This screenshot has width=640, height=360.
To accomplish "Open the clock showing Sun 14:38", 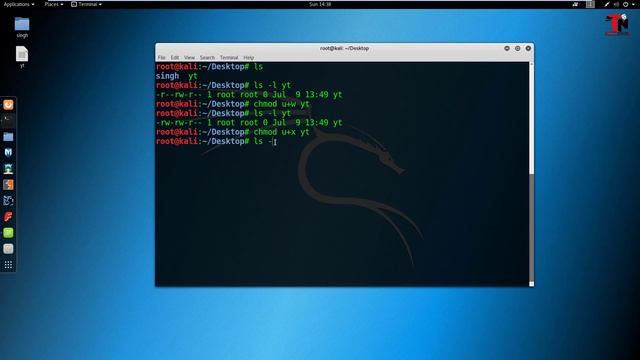I will 320,4.
